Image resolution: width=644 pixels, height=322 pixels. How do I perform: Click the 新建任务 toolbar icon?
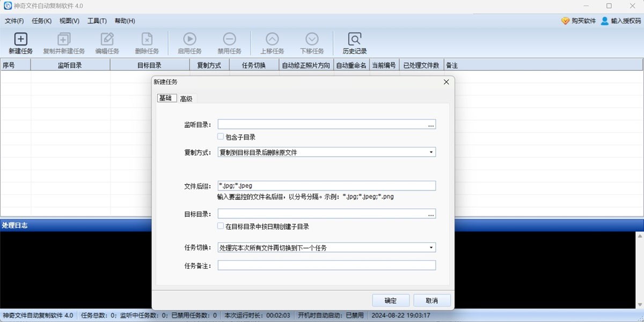click(20, 39)
